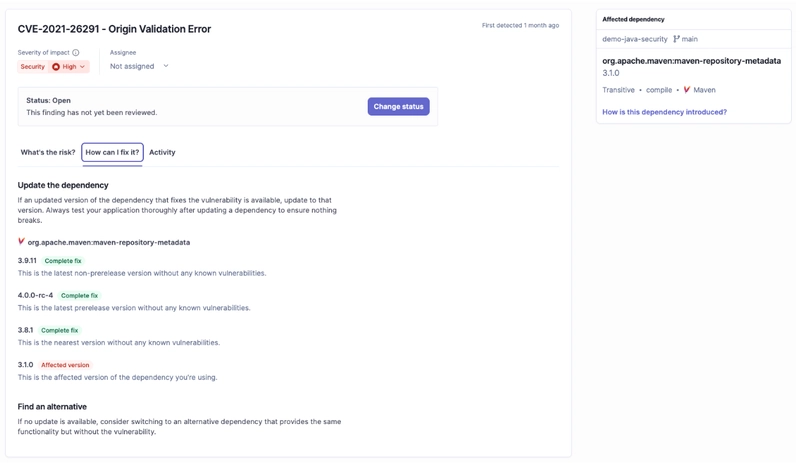Click the Affected version badge for 3.1.0
Screen dimensions: 800x463
65,365
